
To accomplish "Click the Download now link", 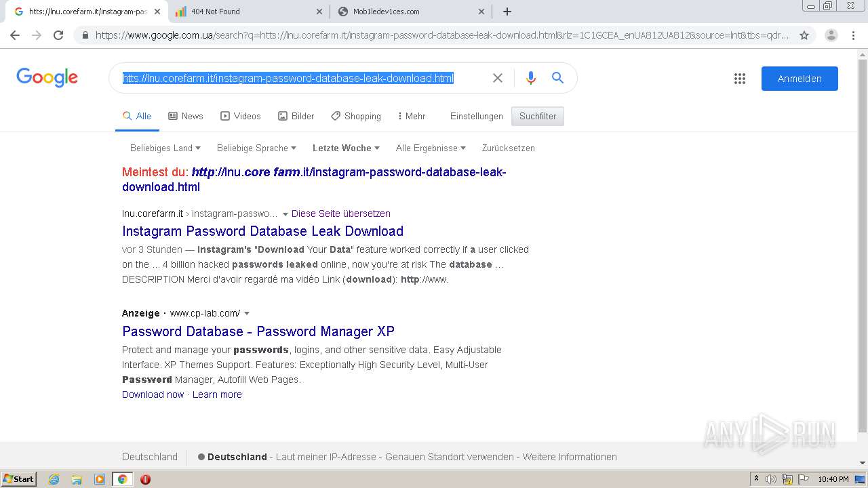I will [153, 394].
